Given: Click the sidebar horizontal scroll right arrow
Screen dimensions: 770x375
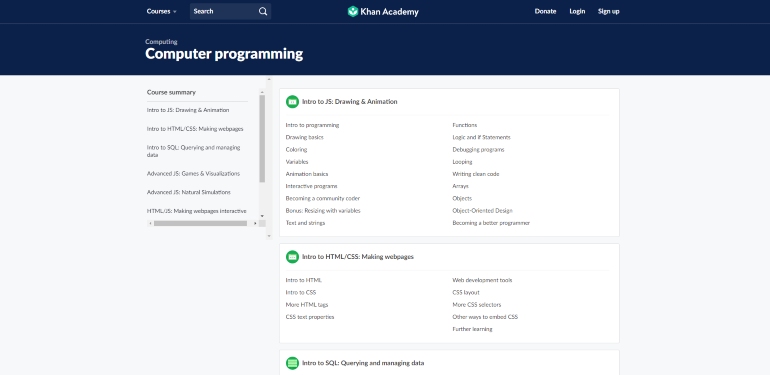Looking at the screenshot, I should 255,223.
